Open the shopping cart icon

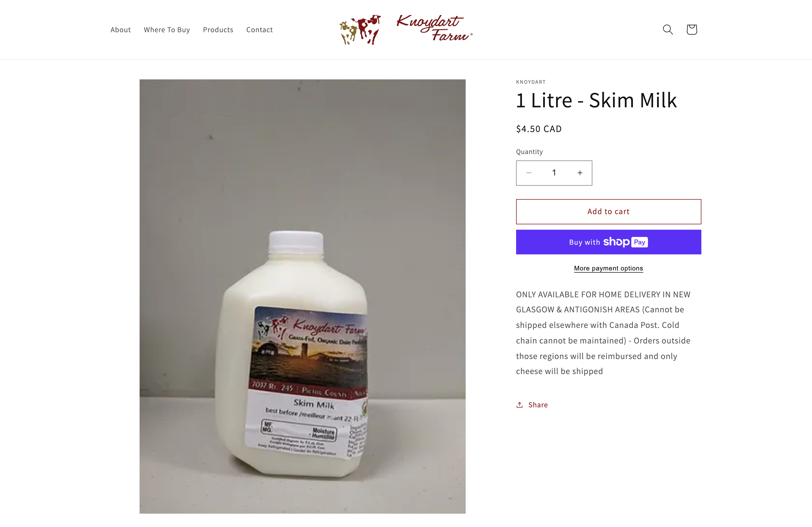click(691, 30)
